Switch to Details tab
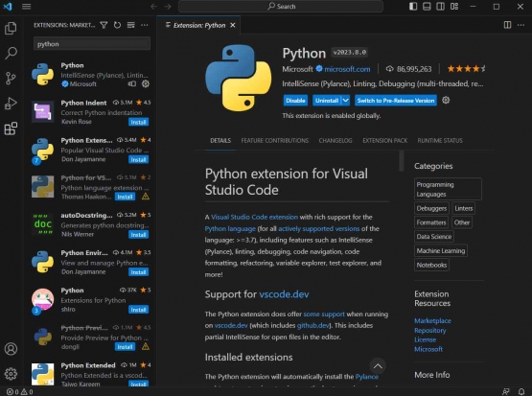The width and height of the screenshot is (532, 396). click(220, 141)
